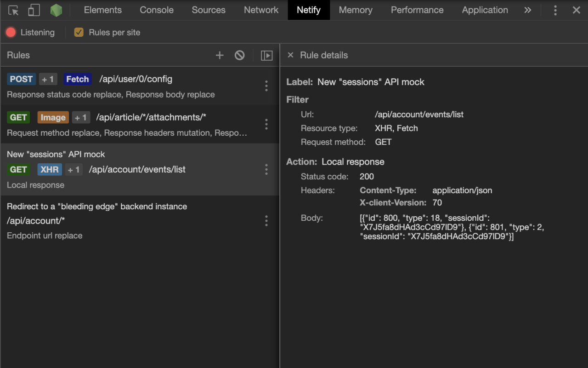Close the Rule details pane
588x368 pixels.
point(290,55)
